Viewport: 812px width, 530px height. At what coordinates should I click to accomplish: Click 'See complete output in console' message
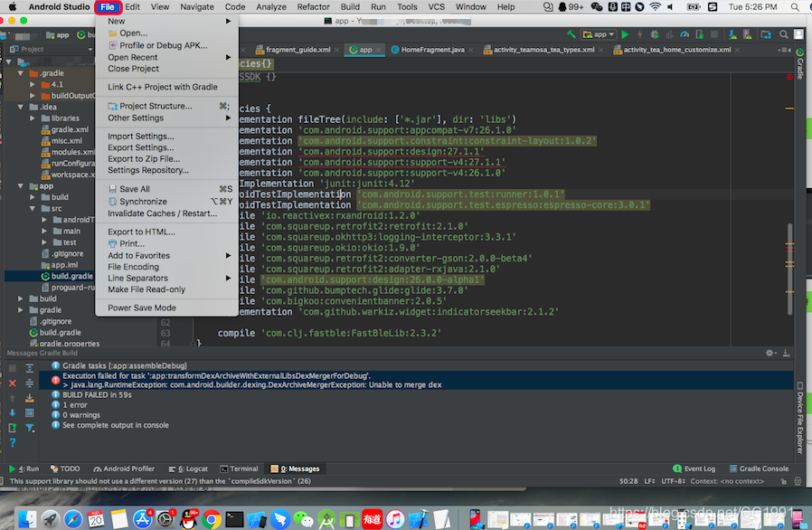(116, 425)
